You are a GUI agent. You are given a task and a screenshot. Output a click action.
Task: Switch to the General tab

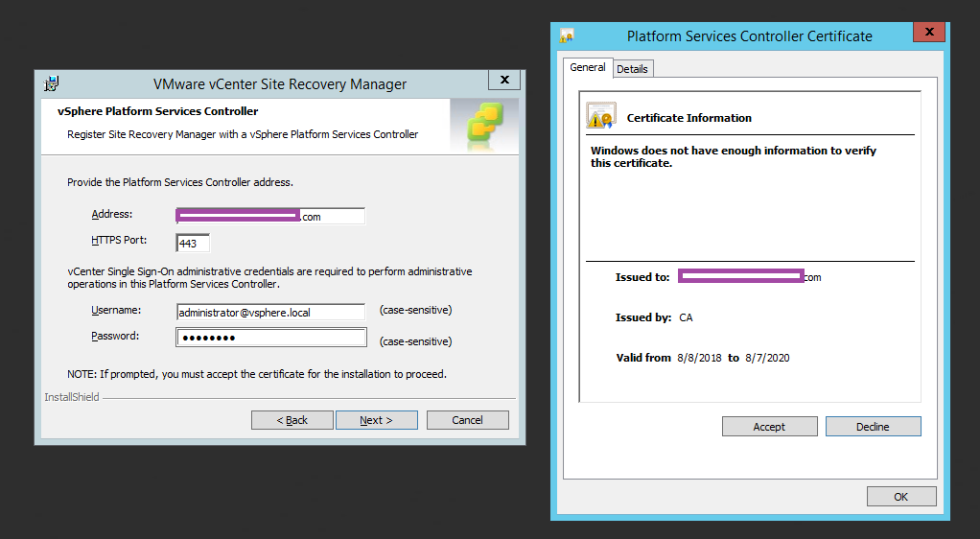click(588, 67)
